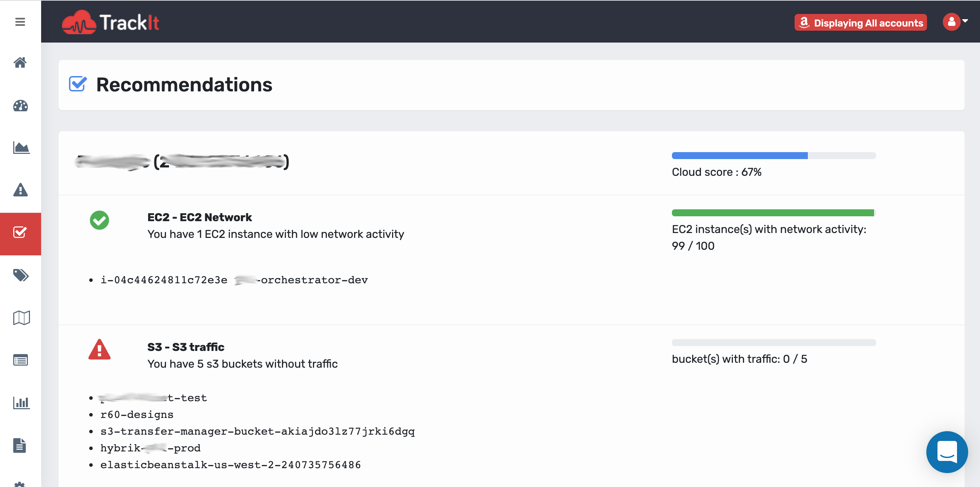Image resolution: width=980 pixels, height=487 pixels.
Task: Click the user avatar icon
Action: click(951, 22)
